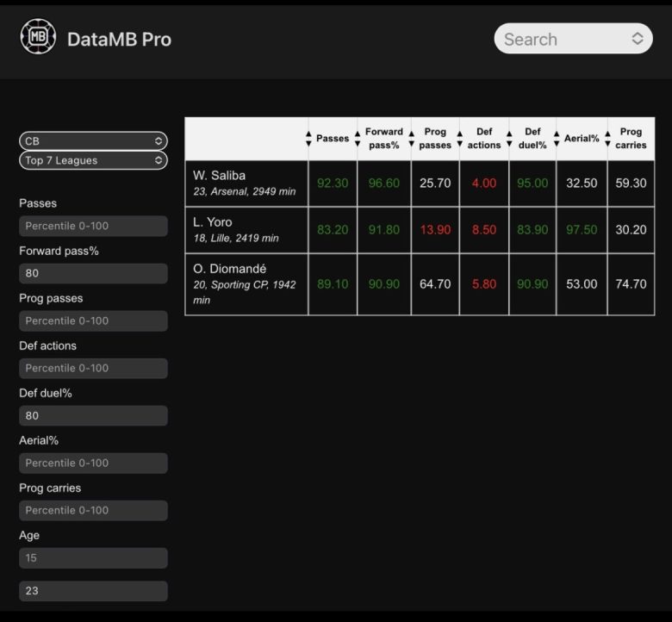Edit the maximum Age field showing 23
672x622 pixels.
(93, 591)
